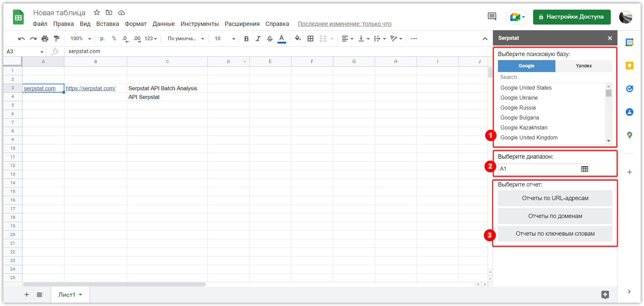Image resolution: width=644 pixels, height=306 pixels.
Task: Open the comment history icon
Action: [x=492, y=17]
